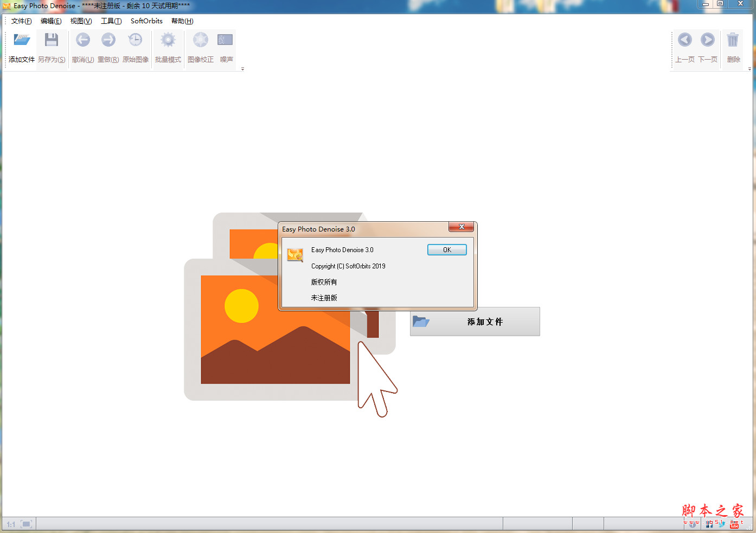756x533 pixels.
Task: Click the 'Copyright (C) SoftOrbits 2019' text
Action: point(348,266)
